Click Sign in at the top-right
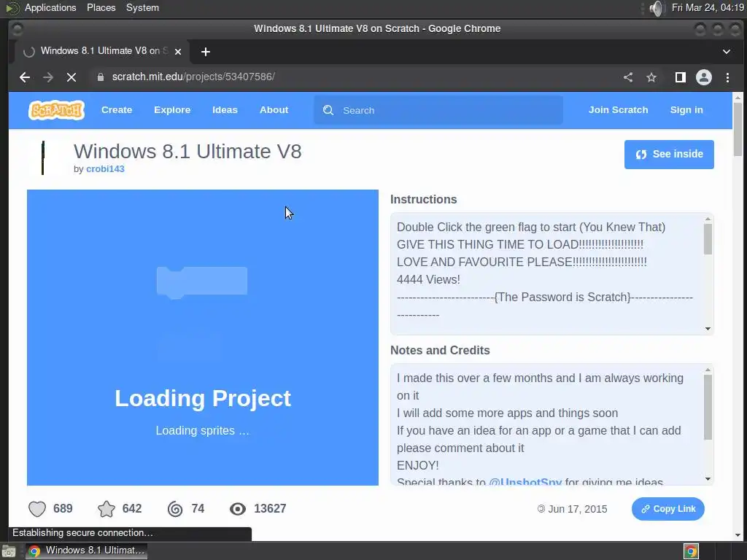This screenshot has width=747, height=560. tap(686, 110)
